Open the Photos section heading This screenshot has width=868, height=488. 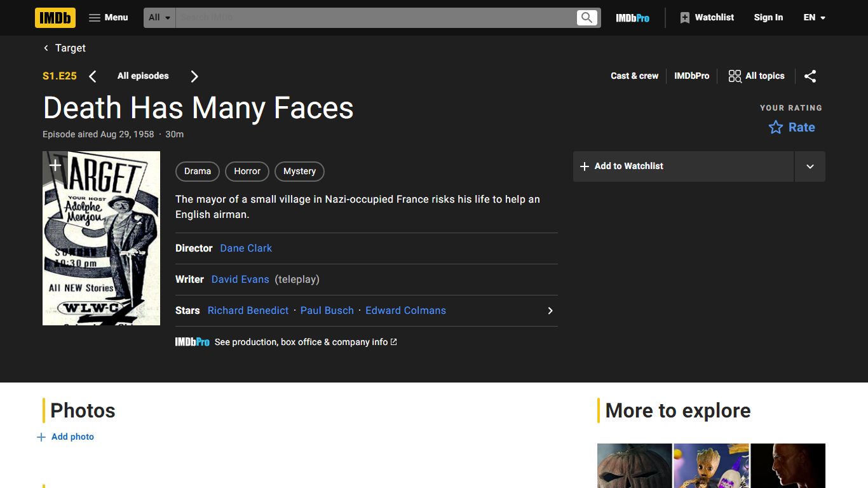83,410
